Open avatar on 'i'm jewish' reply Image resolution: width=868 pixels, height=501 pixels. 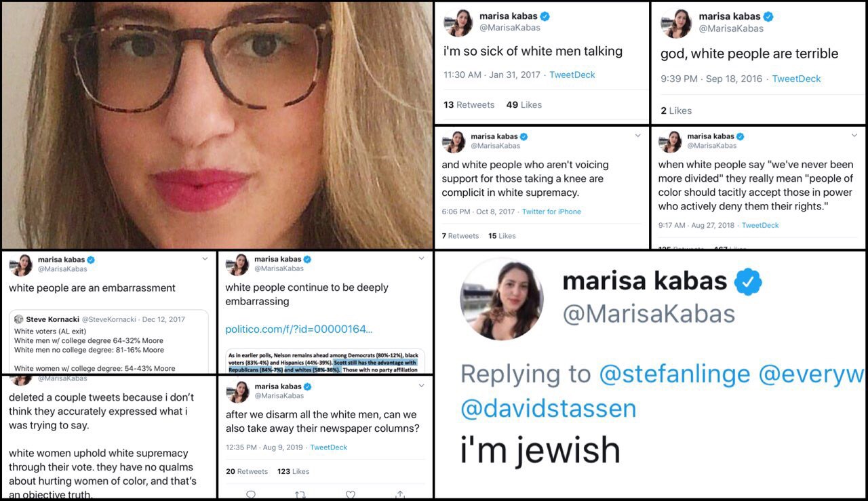501,298
